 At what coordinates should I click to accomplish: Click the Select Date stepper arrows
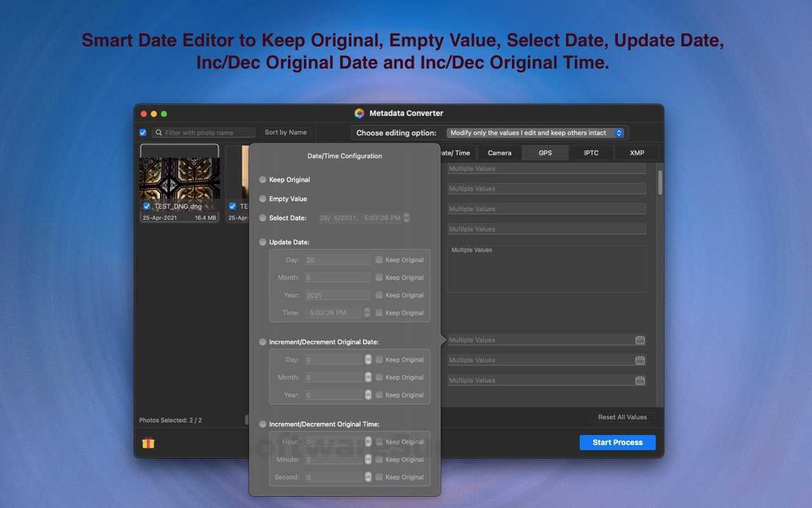(x=406, y=218)
